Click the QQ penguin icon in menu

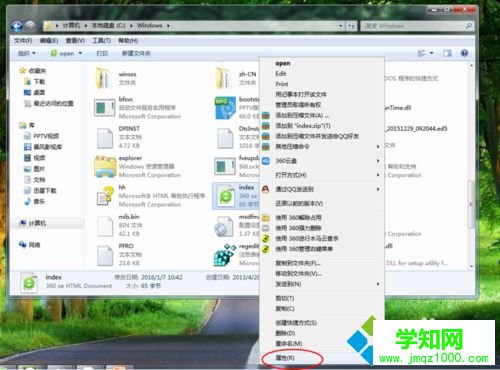pos(266,189)
